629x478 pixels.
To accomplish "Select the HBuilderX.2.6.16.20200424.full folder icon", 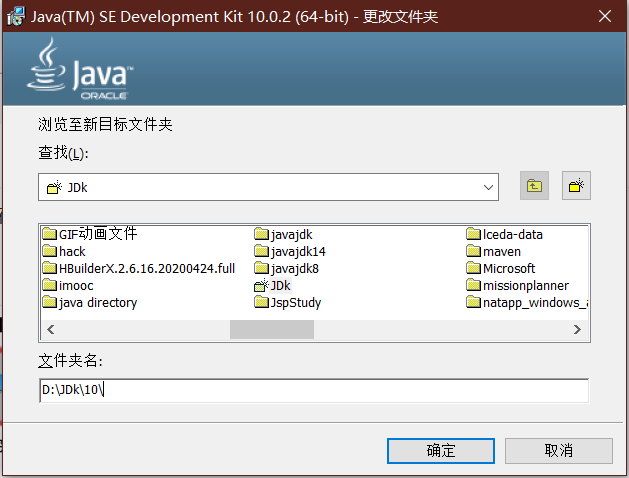I will (x=50, y=268).
